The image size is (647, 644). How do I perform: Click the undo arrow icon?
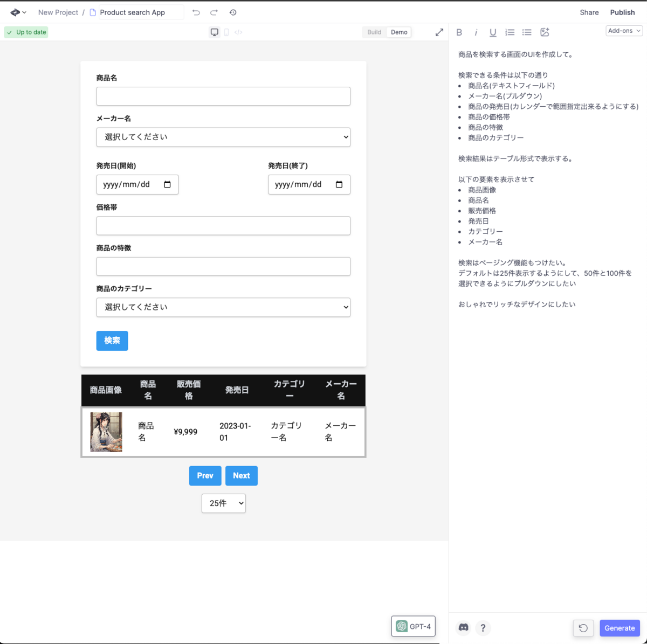[x=196, y=12]
